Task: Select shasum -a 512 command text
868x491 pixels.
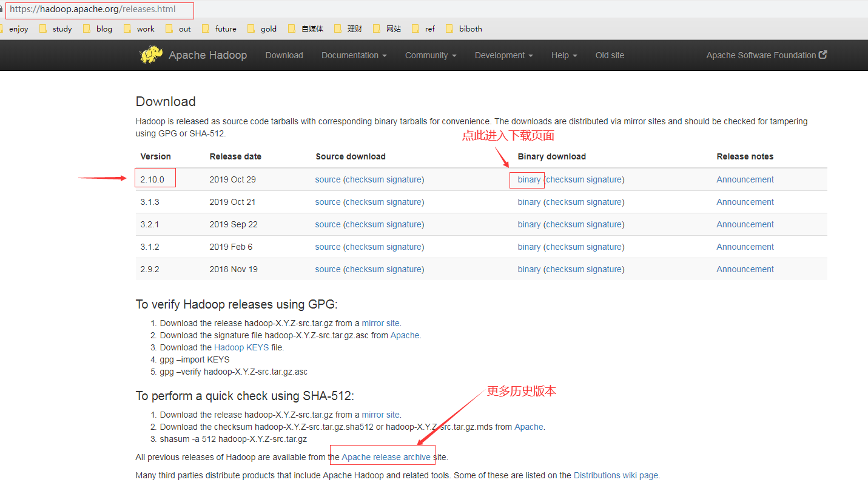Action: [234, 439]
